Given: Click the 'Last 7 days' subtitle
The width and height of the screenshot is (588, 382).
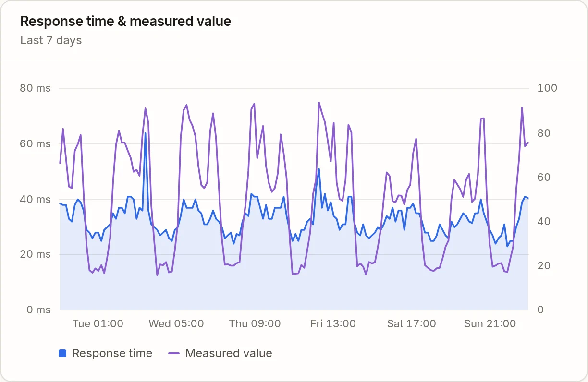Looking at the screenshot, I should point(51,40).
